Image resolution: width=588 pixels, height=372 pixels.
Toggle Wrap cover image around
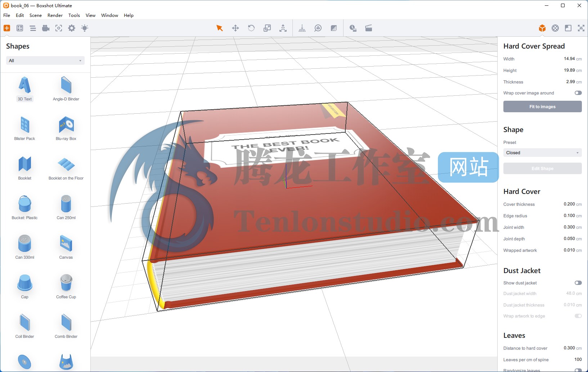(578, 93)
